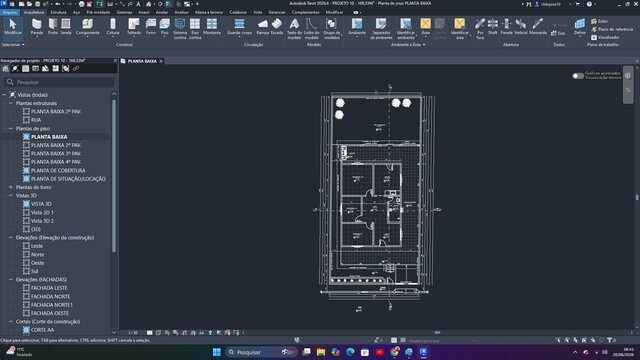640x360 pixels.
Task: Select the Sistema cortina tool
Action: (x=180, y=29)
